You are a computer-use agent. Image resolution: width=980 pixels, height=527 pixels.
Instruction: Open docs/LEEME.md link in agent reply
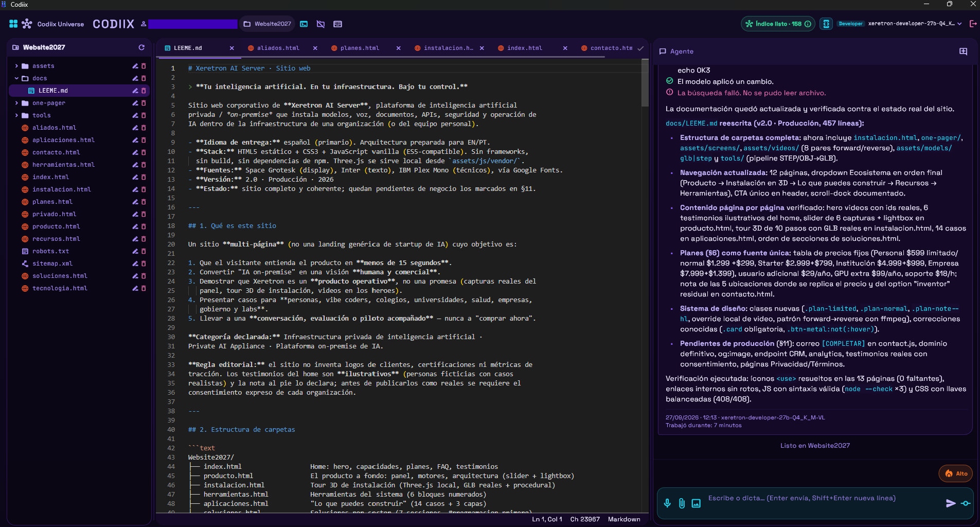[x=691, y=124]
